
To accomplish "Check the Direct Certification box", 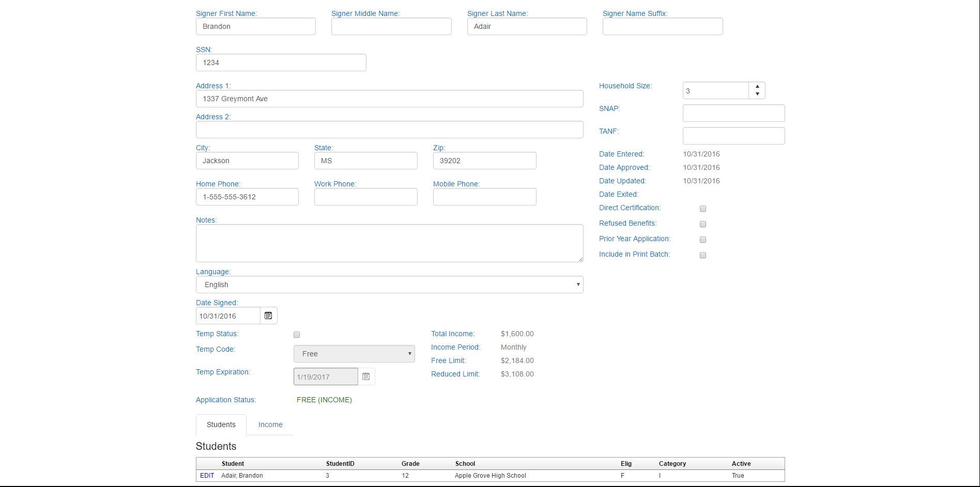I will click(703, 209).
